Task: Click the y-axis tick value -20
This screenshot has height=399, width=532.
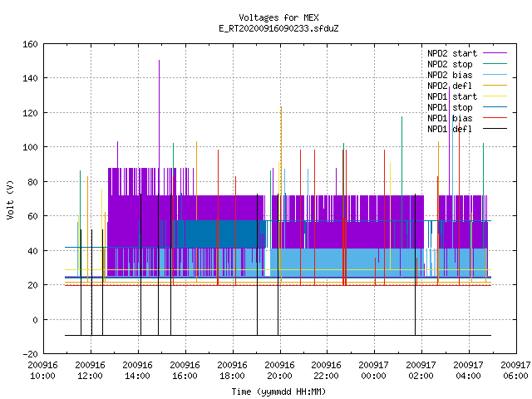Action: (30, 354)
